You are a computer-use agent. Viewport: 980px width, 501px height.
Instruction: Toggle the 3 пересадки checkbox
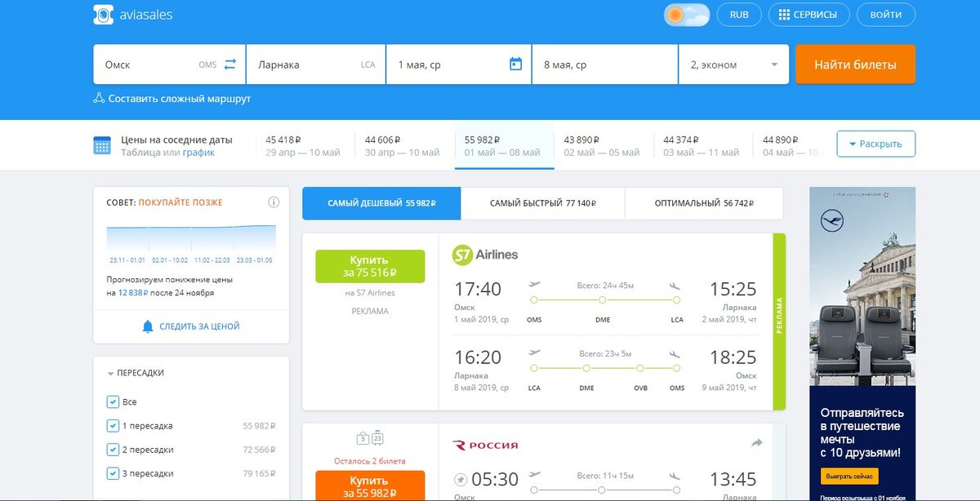click(113, 473)
